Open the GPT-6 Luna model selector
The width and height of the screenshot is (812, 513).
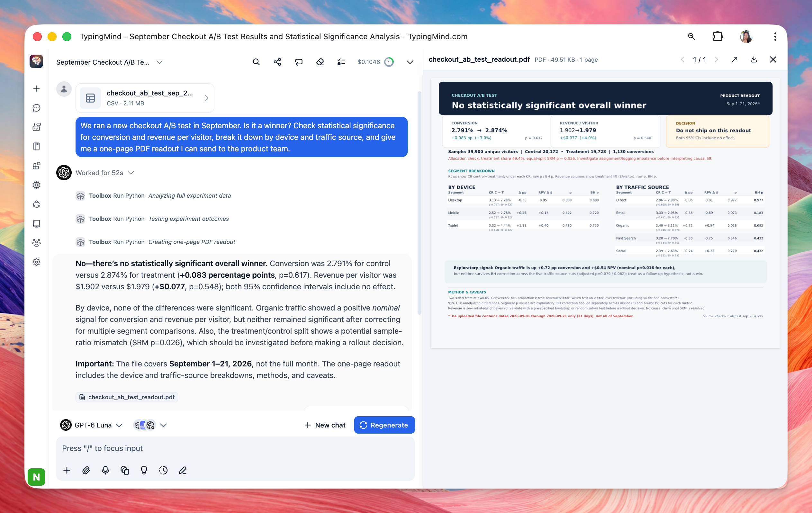(x=91, y=425)
